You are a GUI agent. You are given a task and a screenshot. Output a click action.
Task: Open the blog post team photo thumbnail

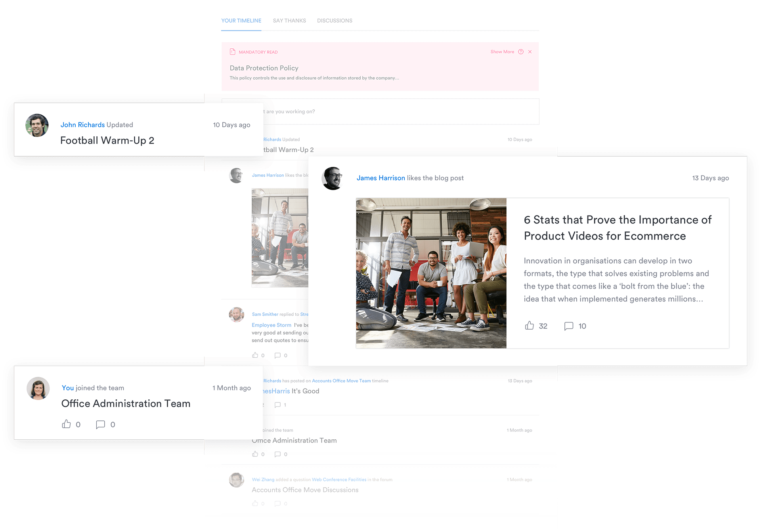click(431, 273)
